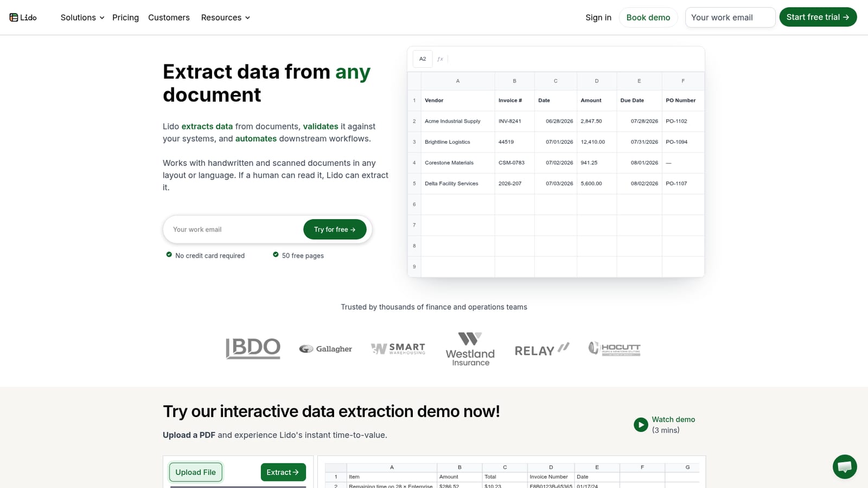Viewport: 868px width, 488px height.
Task: Expand the Solutions dropdown menu
Action: point(82,17)
